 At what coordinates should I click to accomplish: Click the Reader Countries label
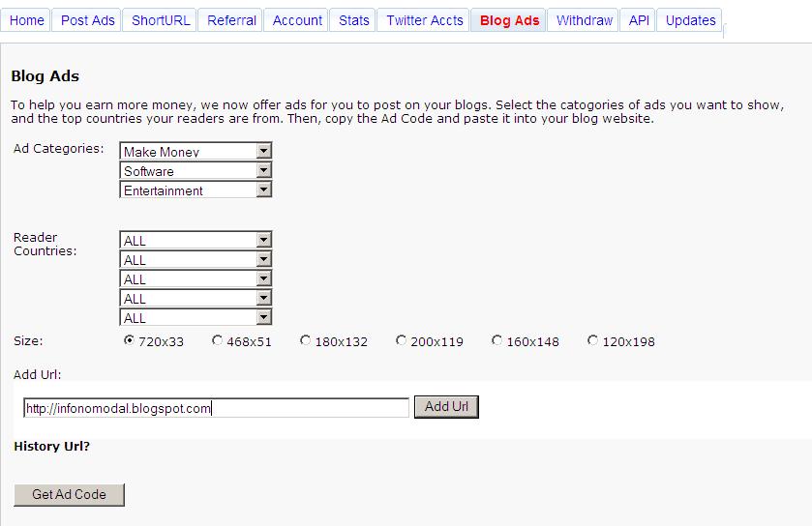point(45,244)
